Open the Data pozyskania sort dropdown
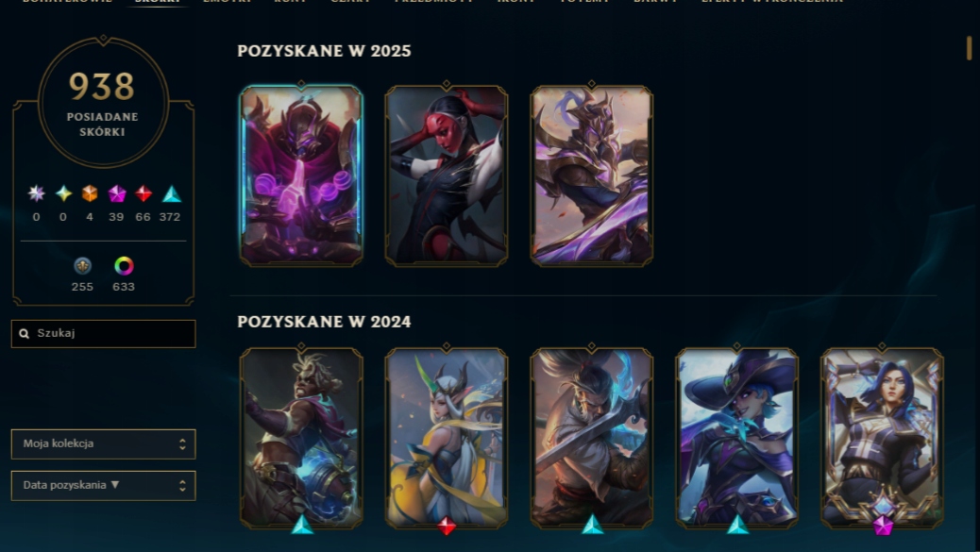 pyautogui.click(x=103, y=486)
